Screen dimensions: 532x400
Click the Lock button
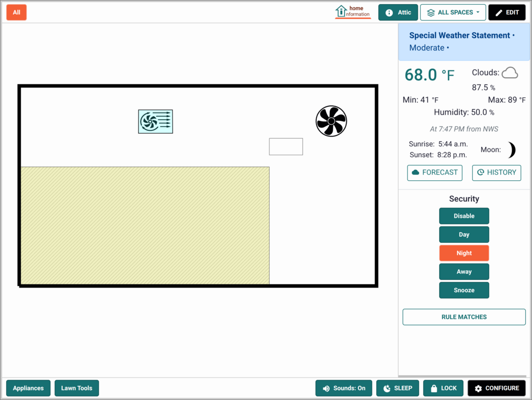[x=443, y=388]
